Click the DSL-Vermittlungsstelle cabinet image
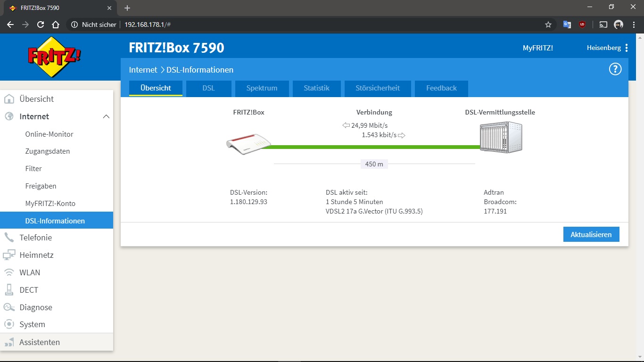This screenshot has width=644, height=362. [x=501, y=137]
